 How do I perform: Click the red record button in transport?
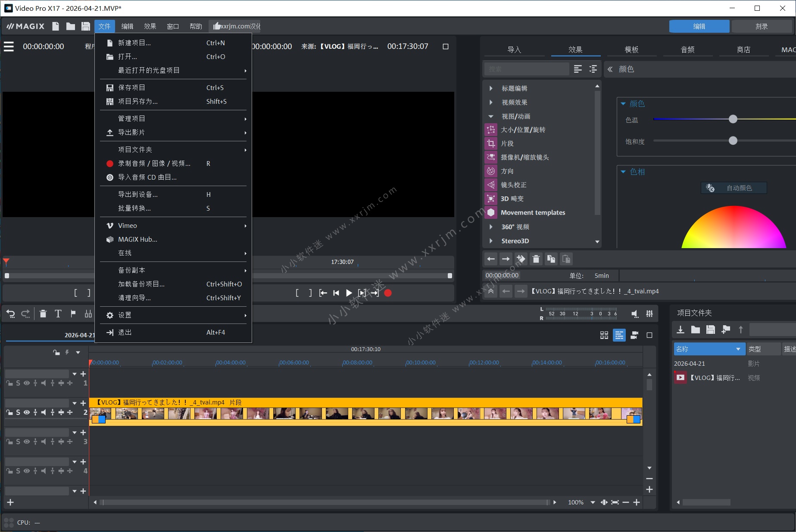tap(388, 293)
